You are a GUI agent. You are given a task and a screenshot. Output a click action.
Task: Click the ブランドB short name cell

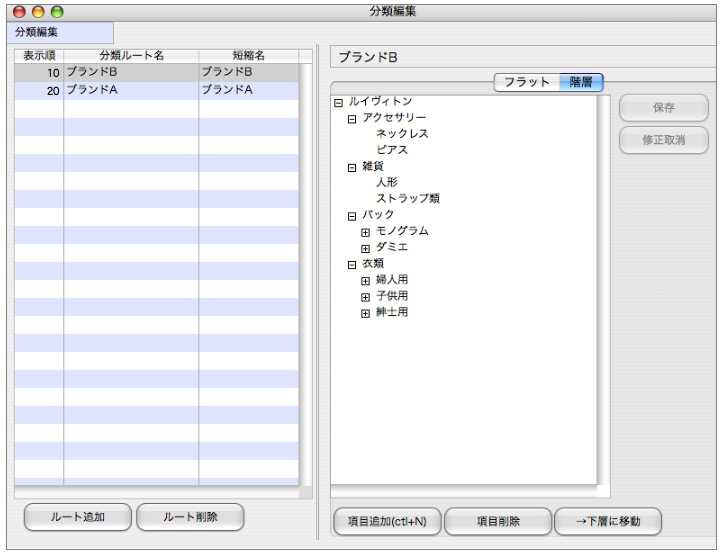(x=249, y=72)
